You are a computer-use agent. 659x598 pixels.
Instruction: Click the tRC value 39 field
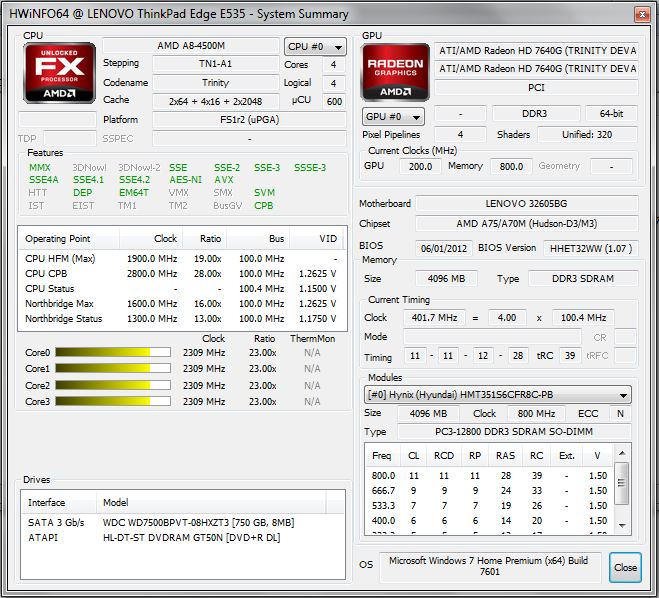coord(570,356)
